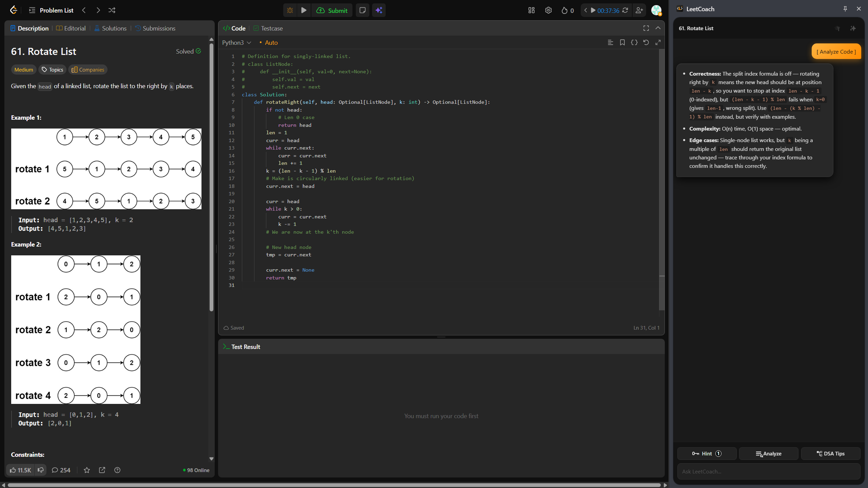Switch to the Testcase tab
The width and height of the screenshot is (868, 488).
[268, 28]
